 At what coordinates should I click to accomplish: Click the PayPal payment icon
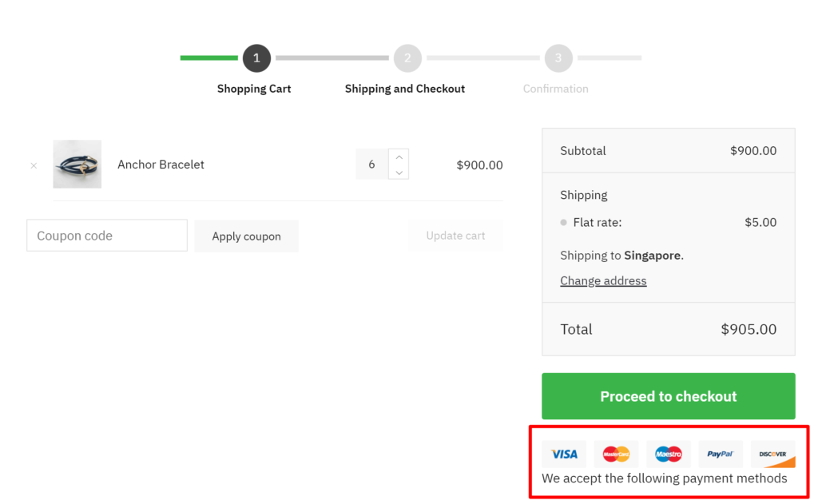click(x=721, y=454)
